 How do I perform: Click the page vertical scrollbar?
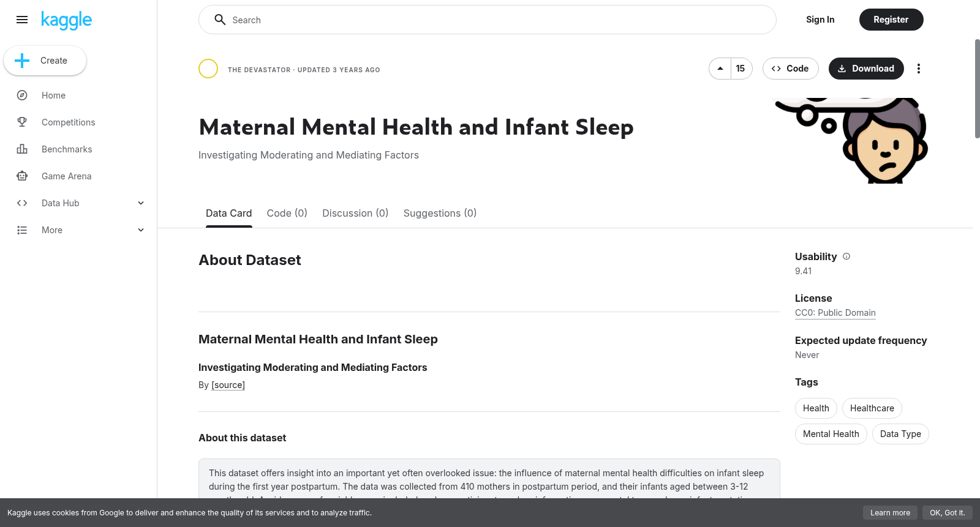coord(977,89)
